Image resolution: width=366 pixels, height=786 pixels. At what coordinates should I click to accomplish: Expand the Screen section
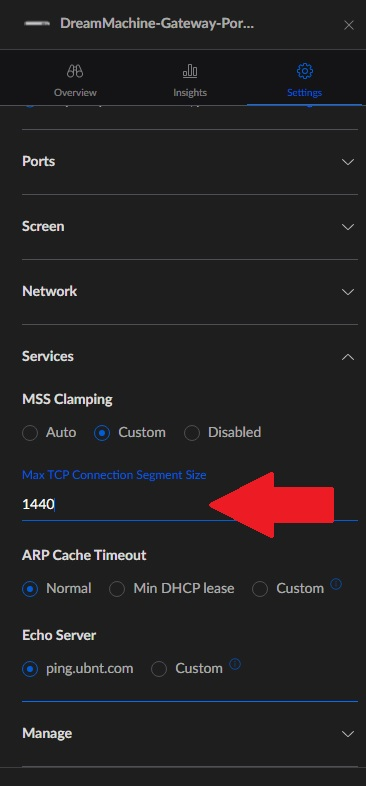coord(190,227)
